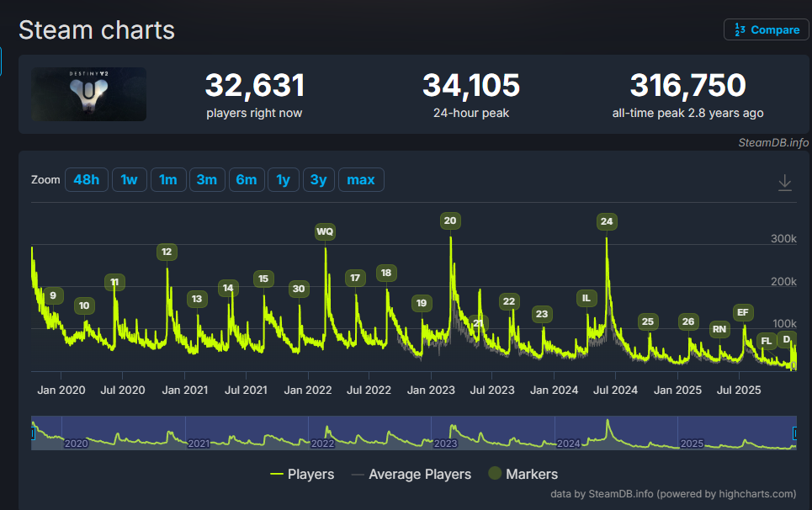Set zoom to max

point(361,179)
